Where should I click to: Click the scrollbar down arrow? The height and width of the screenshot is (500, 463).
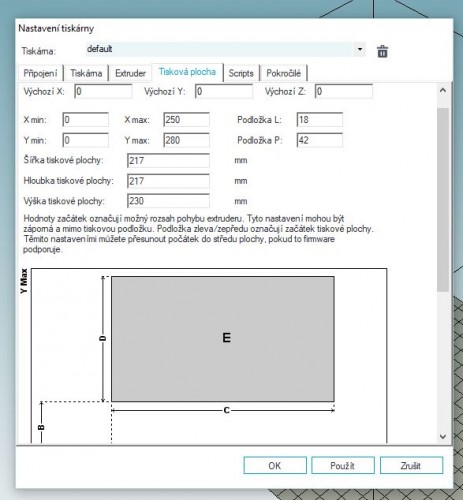tap(443, 436)
